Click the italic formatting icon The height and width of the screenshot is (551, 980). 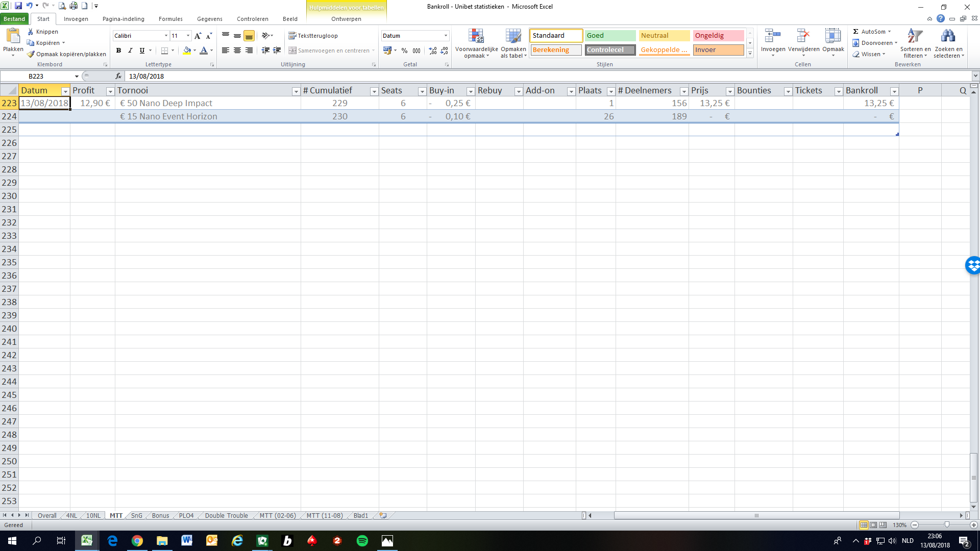click(x=130, y=51)
